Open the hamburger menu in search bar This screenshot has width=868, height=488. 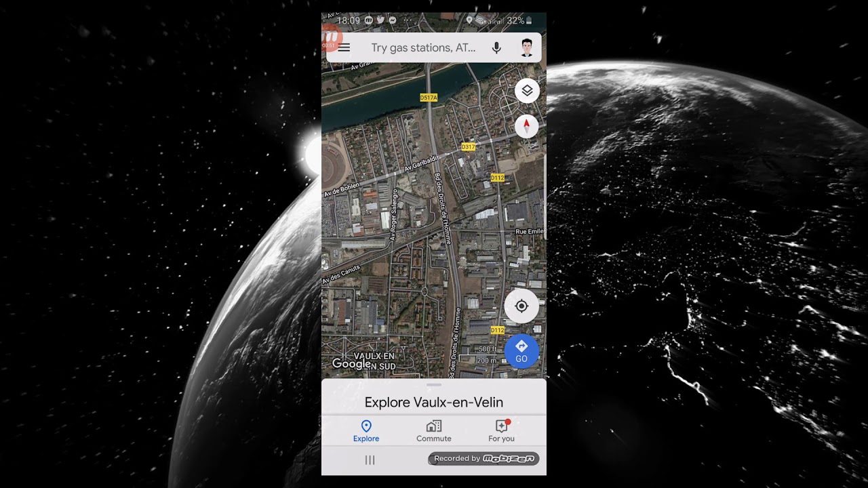(x=344, y=47)
